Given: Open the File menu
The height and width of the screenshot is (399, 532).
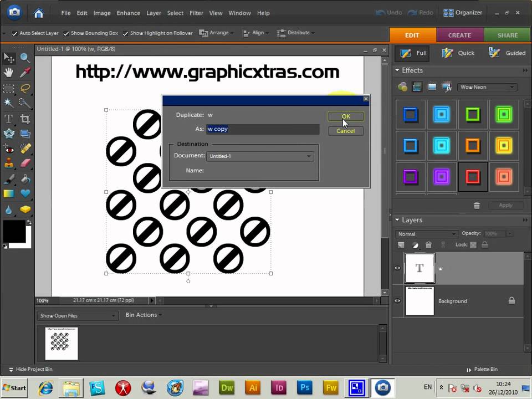Looking at the screenshot, I should tap(66, 13).
